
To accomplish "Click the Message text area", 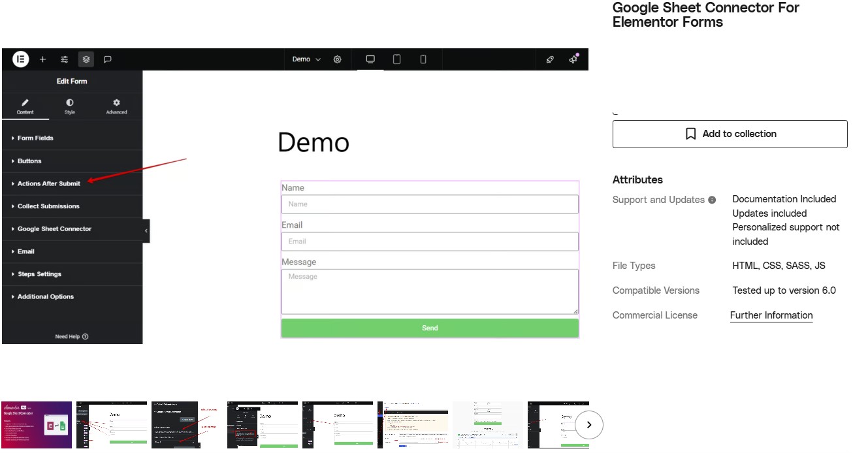I will coord(430,292).
